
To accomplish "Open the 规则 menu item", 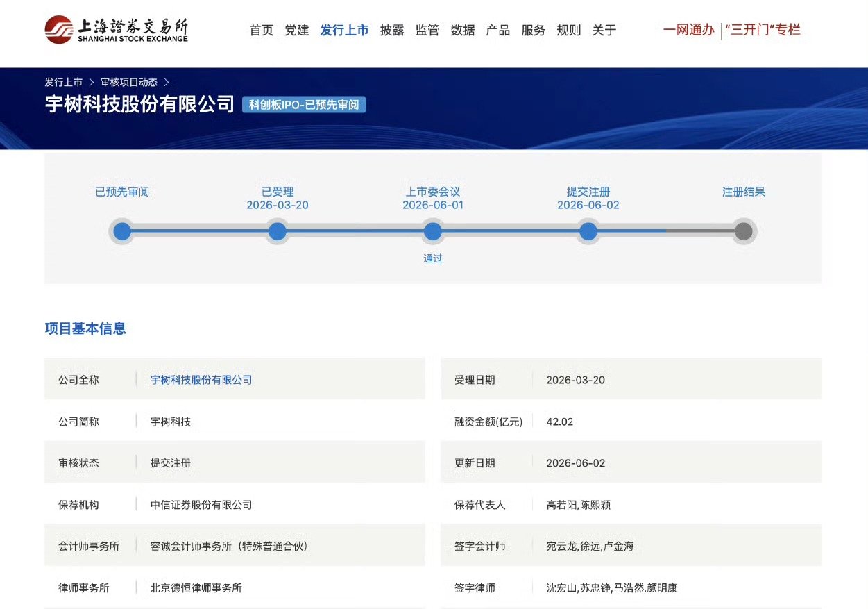I will point(569,30).
